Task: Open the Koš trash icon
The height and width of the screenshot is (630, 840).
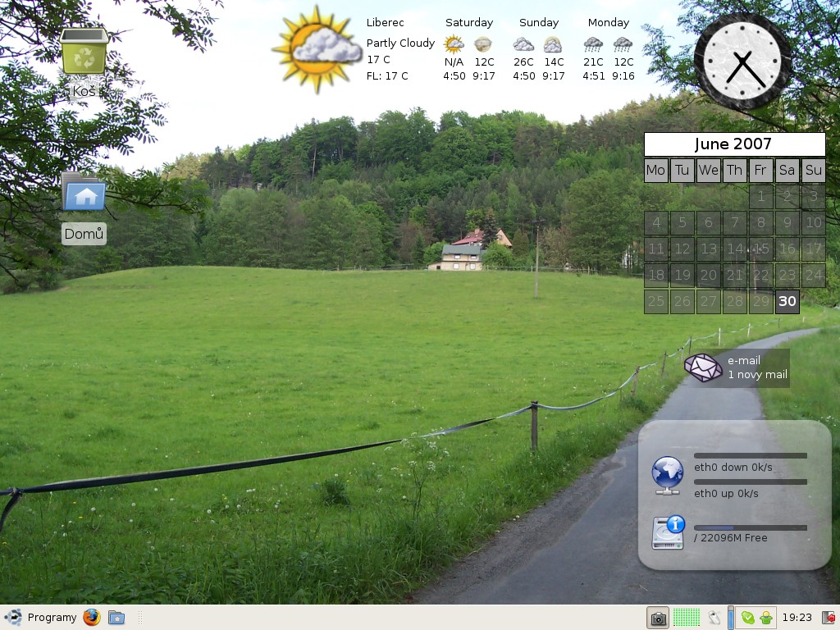Action: (x=84, y=52)
